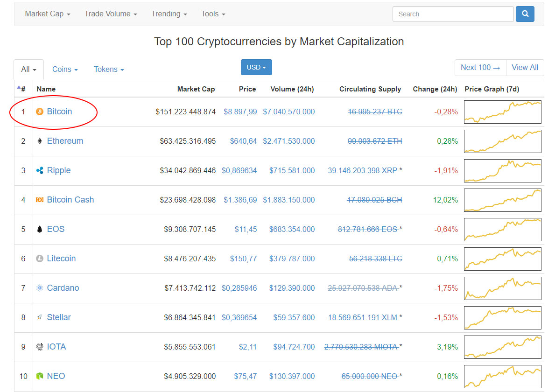Open the Cardano name link
The width and height of the screenshot is (555, 392).
[63, 287]
